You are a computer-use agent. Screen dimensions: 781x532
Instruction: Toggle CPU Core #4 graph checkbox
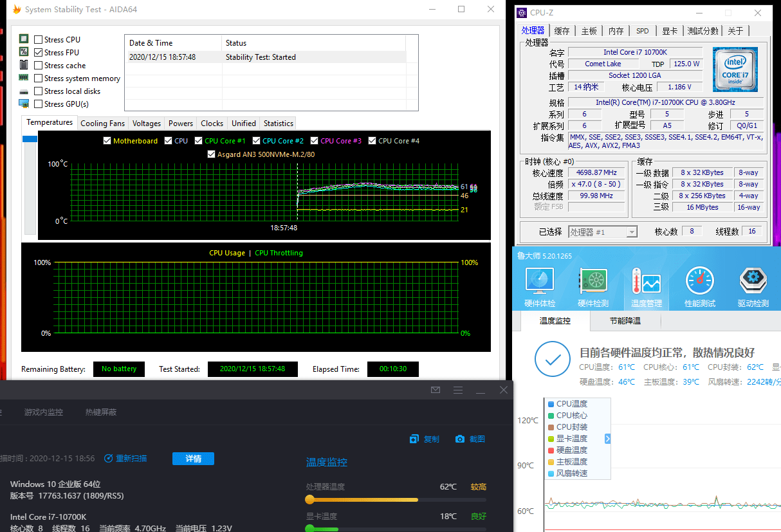[372, 141]
